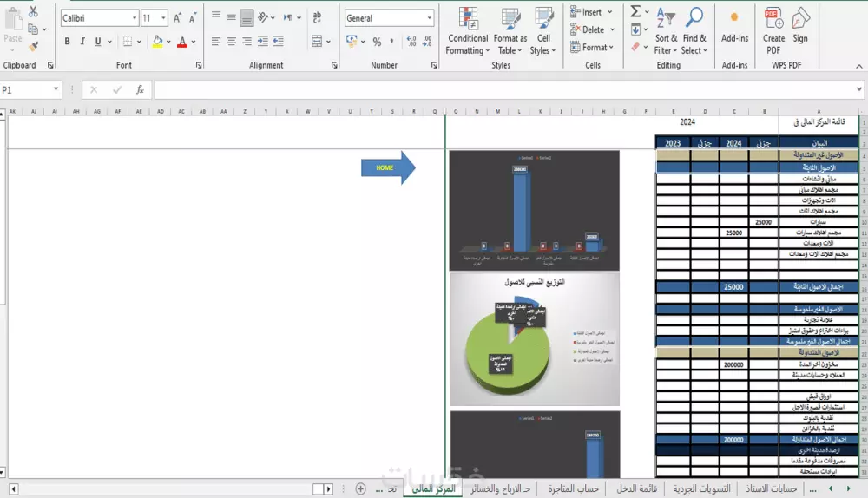The width and height of the screenshot is (868, 498).
Task: Select the Format Painter brush
Action: point(34,47)
